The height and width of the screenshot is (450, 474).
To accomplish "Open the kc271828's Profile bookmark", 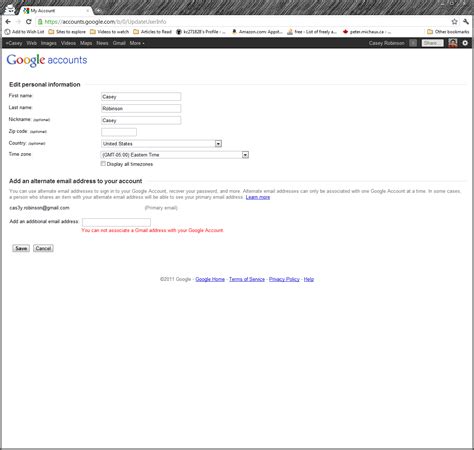I will (201, 32).
